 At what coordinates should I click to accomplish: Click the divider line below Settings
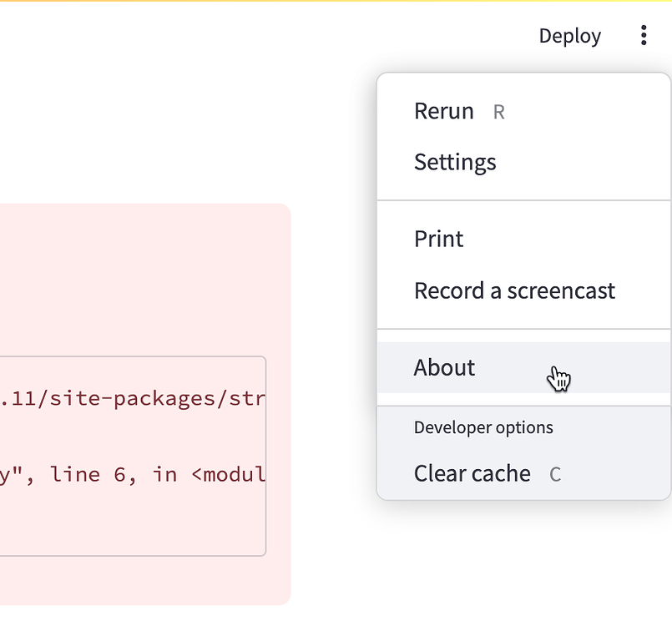point(523,200)
